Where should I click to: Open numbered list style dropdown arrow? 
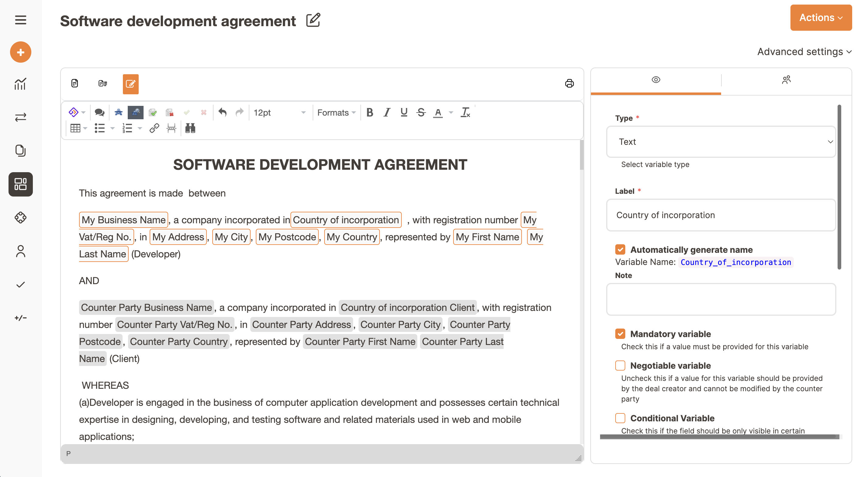pos(140,128)
